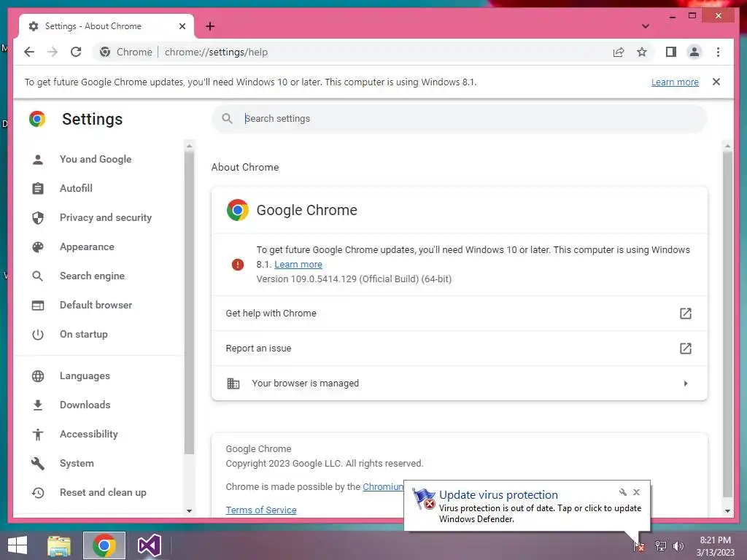Click the Learn more link near version info
Screen dimensions: 747x560
pyautogui.click(x=298, y=264)
